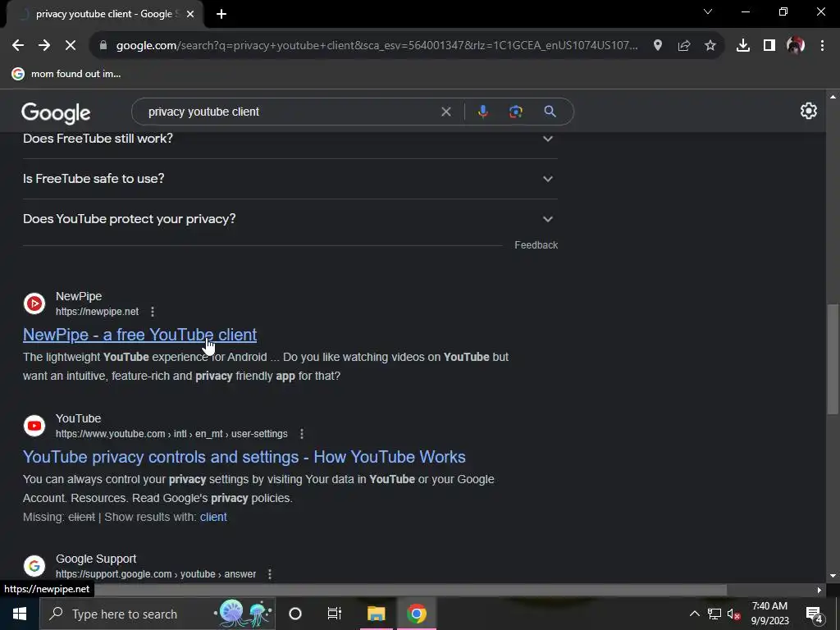Open muted volume tray icon
This screenshot has height=630, width=840.
click(734, 614)
